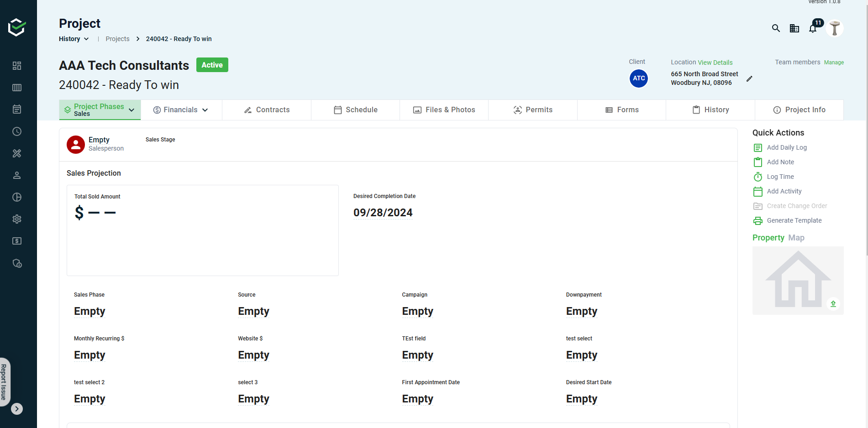
Task: Edit location using the pencil icon
Action: point(749,78)
